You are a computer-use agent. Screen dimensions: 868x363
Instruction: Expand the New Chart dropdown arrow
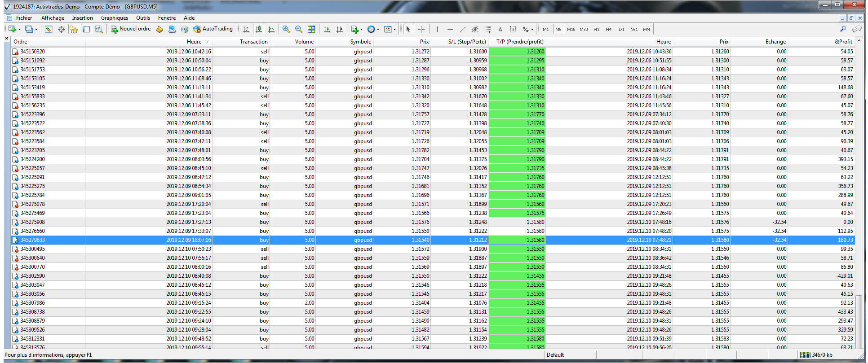click(x=19, y=30)
